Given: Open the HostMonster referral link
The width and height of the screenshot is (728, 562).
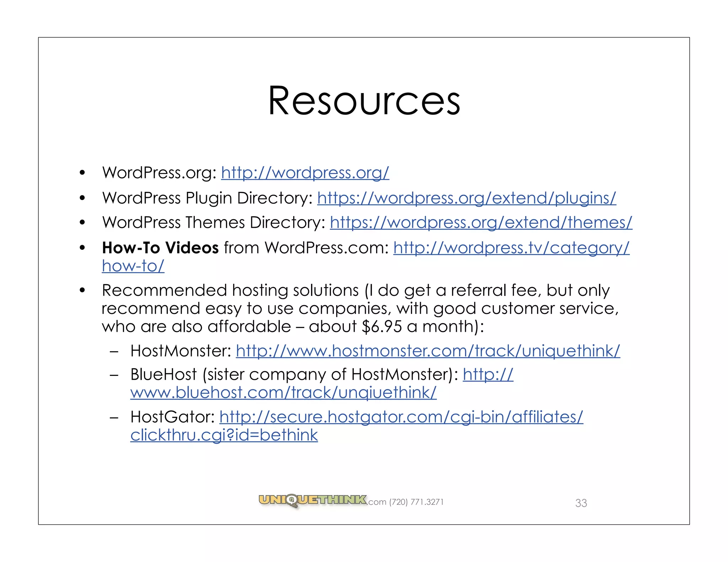Looking at the screenshot, I should [x=428, y=351].
